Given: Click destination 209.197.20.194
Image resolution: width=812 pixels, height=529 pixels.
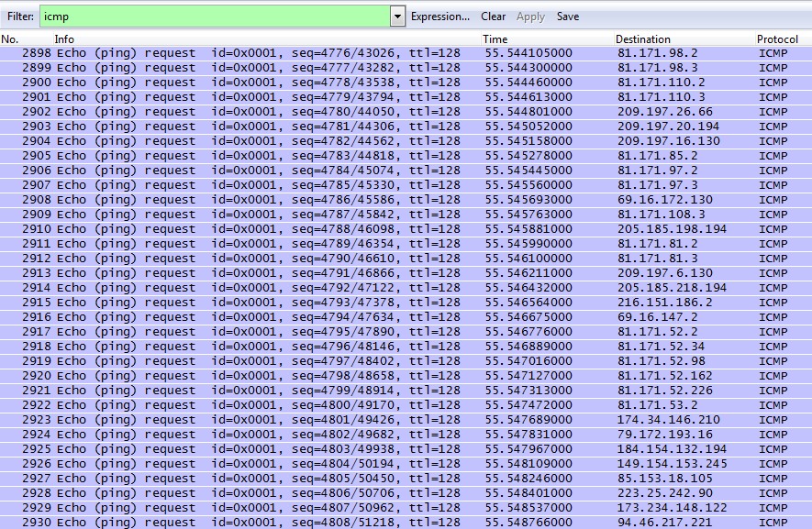Looking at the screenshot, I should pos(668,127).
